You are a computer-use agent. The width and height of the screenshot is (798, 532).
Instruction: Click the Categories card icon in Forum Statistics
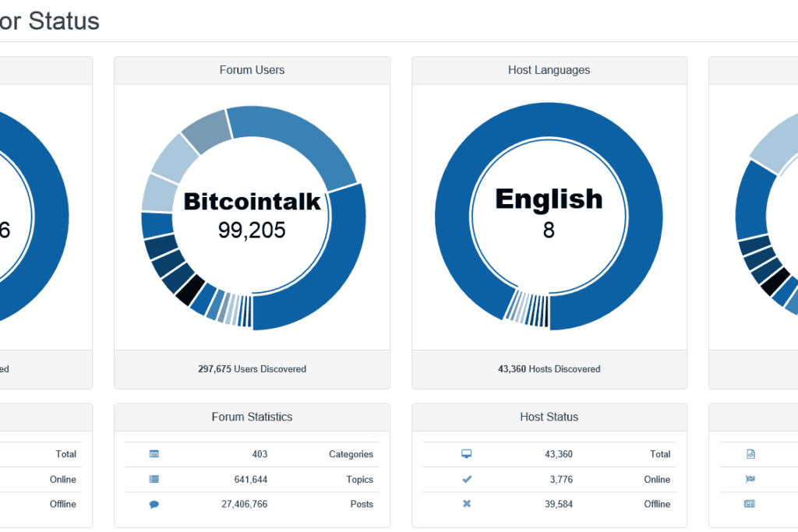[154, 453]
